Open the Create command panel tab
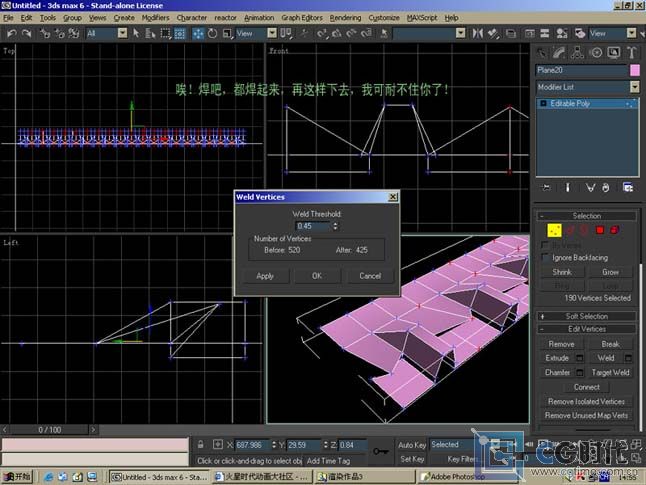The image size is (646, 485). [x=542, y=53]
